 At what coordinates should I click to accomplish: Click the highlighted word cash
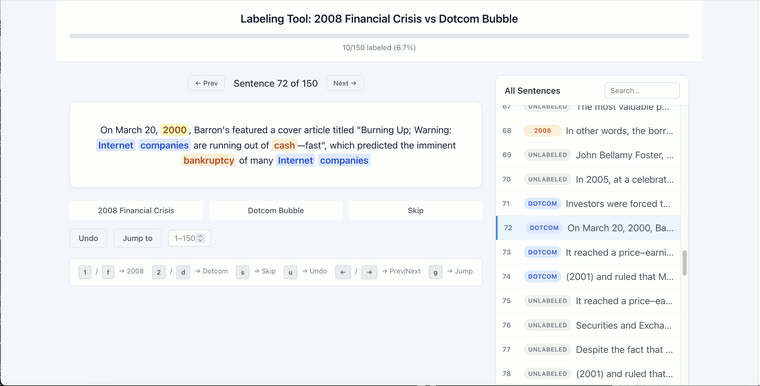pos(284,145)
